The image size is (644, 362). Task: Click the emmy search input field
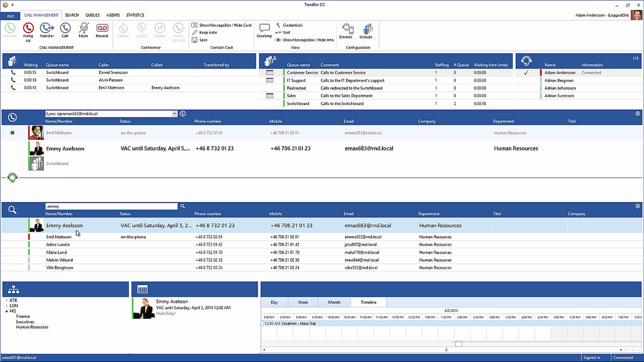click(x=111, y=206)
